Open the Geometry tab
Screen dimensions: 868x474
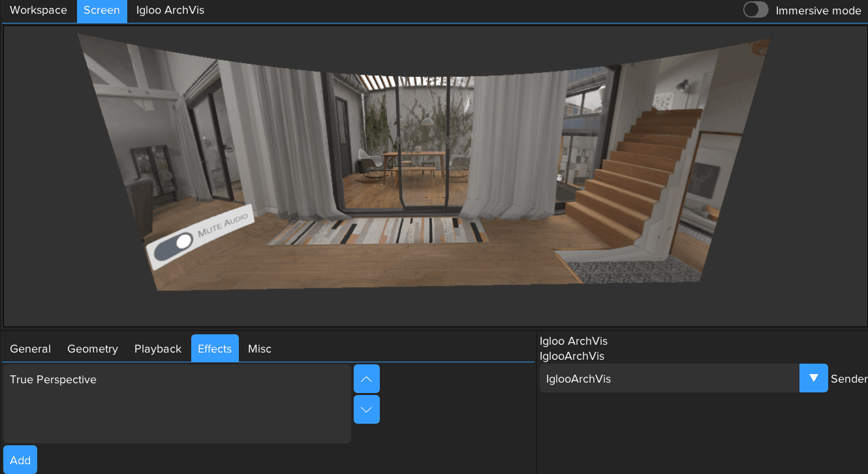pos(92,348)
